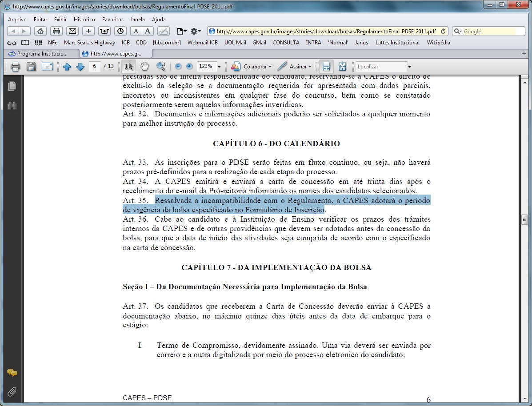
Task: Toggle fit width scrolling mode
Action: (x=326, y=67)
